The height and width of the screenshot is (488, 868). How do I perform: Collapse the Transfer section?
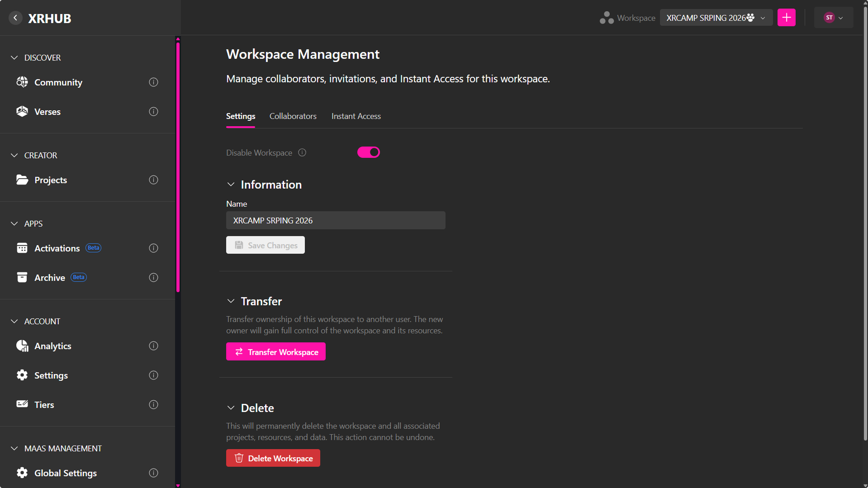click(231, 301)
